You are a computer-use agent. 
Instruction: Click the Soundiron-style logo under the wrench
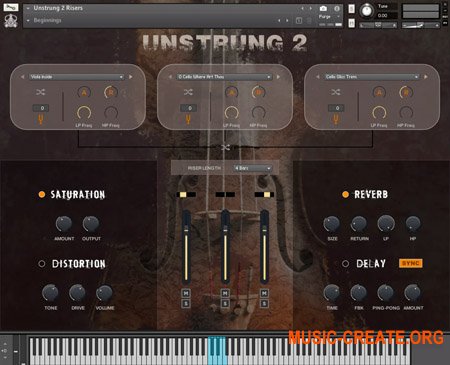point(11,21)
